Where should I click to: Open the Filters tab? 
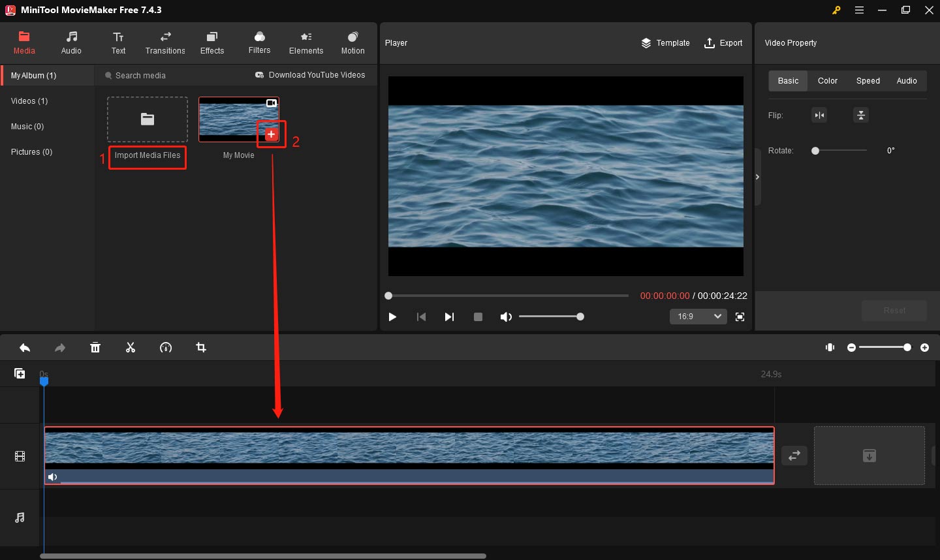pyautogui.click(x=259, y=43)
